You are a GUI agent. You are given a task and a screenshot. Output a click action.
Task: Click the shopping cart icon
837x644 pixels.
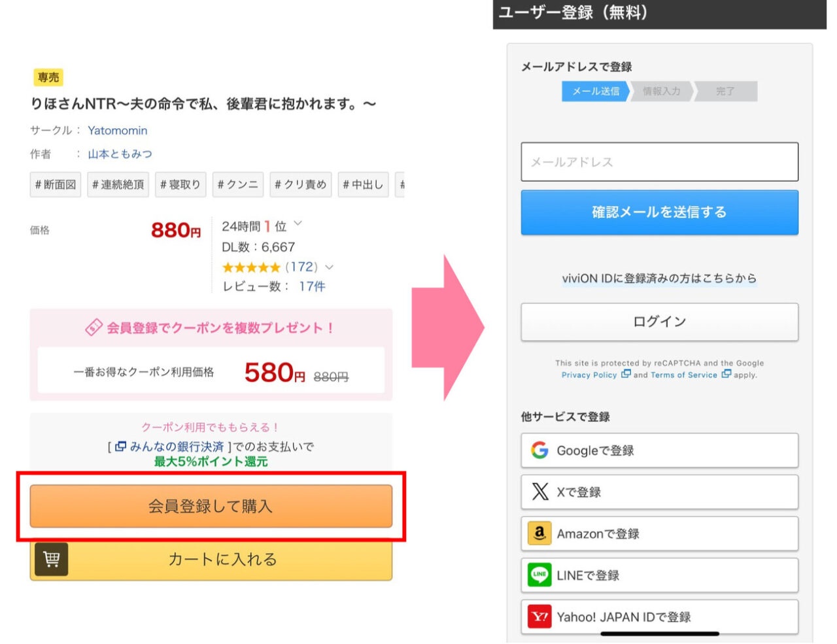[51, 559]
